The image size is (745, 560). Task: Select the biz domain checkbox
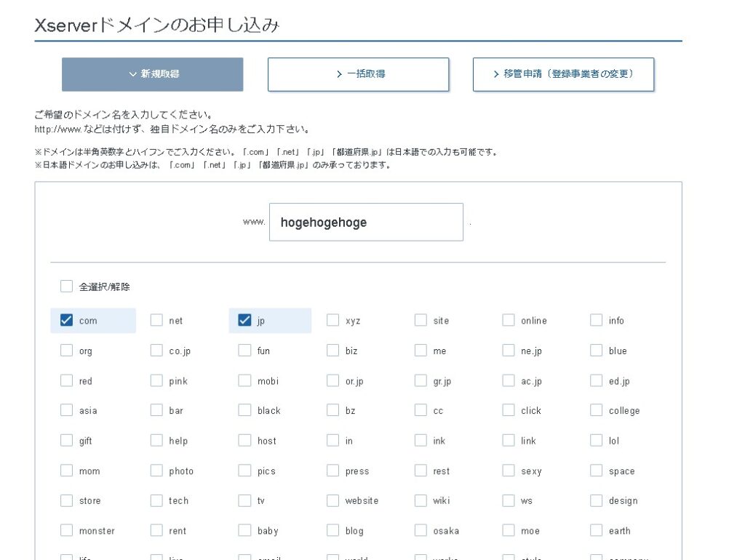point(332,350)
